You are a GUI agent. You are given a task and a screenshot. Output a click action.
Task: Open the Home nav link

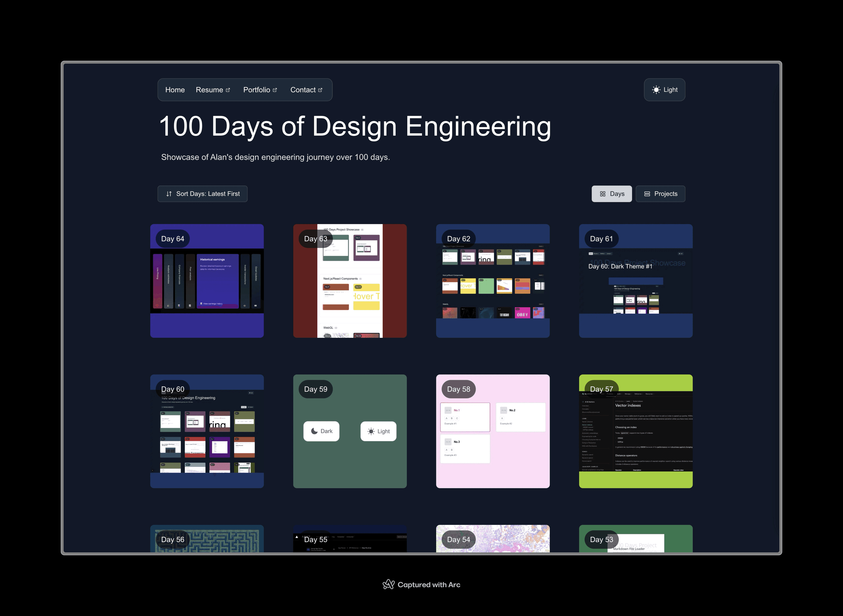pyautogui.click(x=175, y=90)
